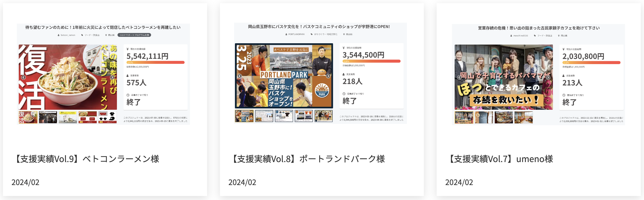Click previous arrow on umeno cafe carousel
This screenshot has width=644, height=200.
coord(459,77)
